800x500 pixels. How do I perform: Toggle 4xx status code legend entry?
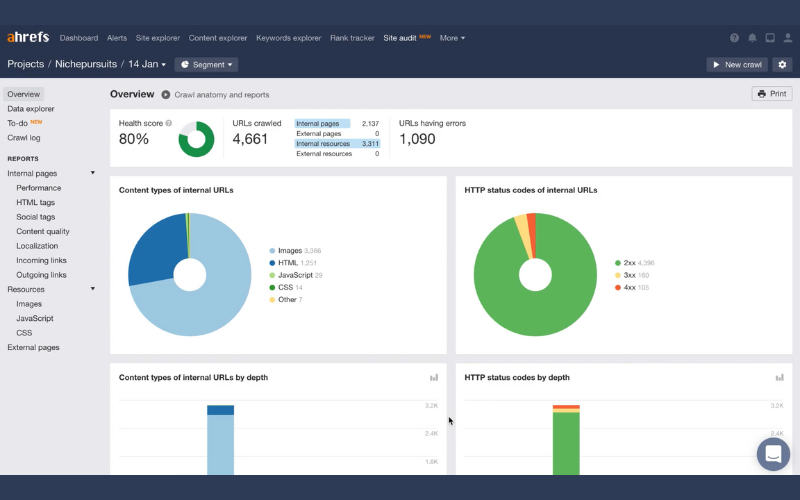tap(632, 287)
